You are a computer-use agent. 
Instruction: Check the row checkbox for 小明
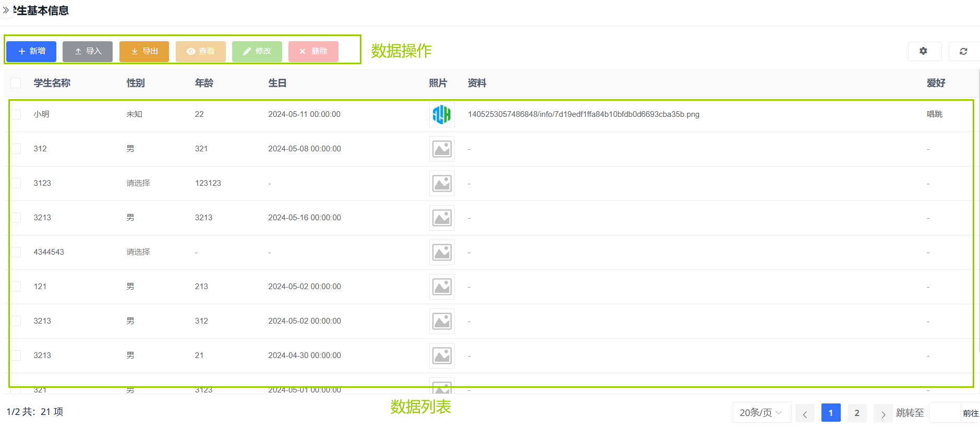[16, 114]
